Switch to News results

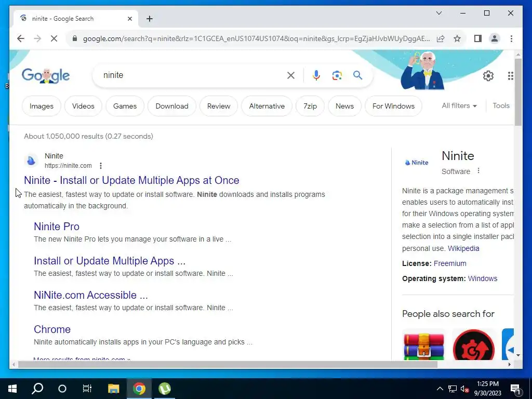click(x=344, y=106)
